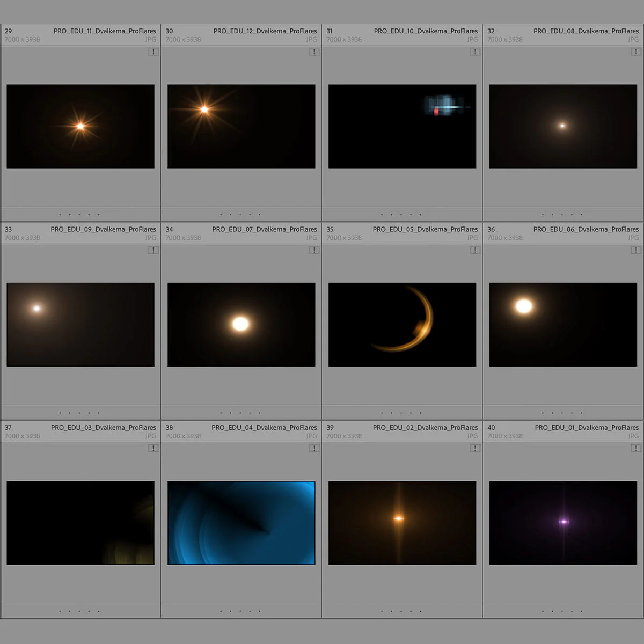Screen dimensions: 644x644
Task: Click the index number 35
Action: click(330, 229)
